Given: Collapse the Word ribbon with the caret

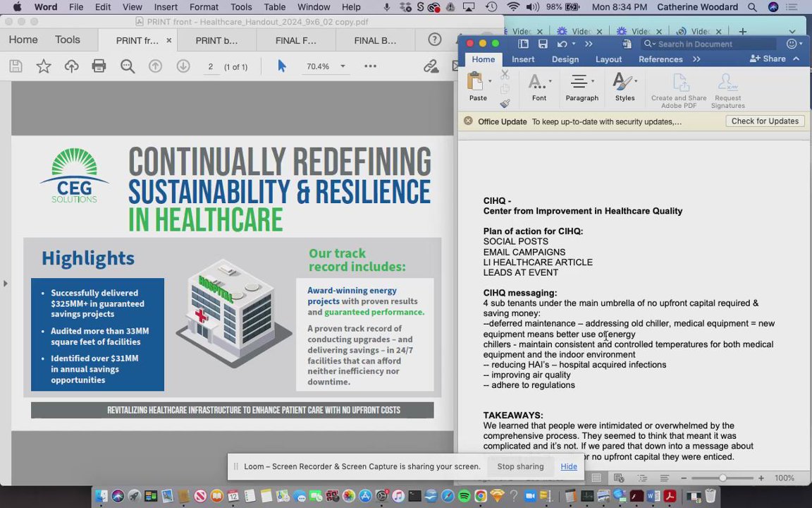Looking at the screenshot, I should click(796, 59).
